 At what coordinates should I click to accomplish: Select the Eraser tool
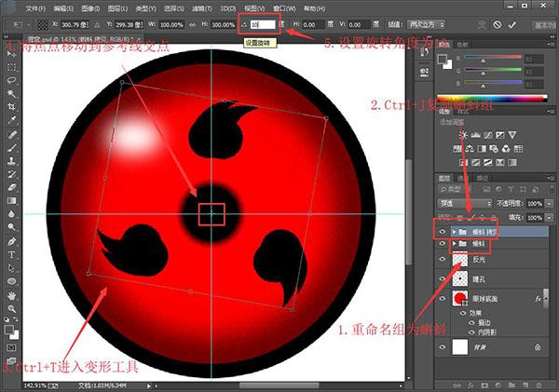click(x=11, y=187)
